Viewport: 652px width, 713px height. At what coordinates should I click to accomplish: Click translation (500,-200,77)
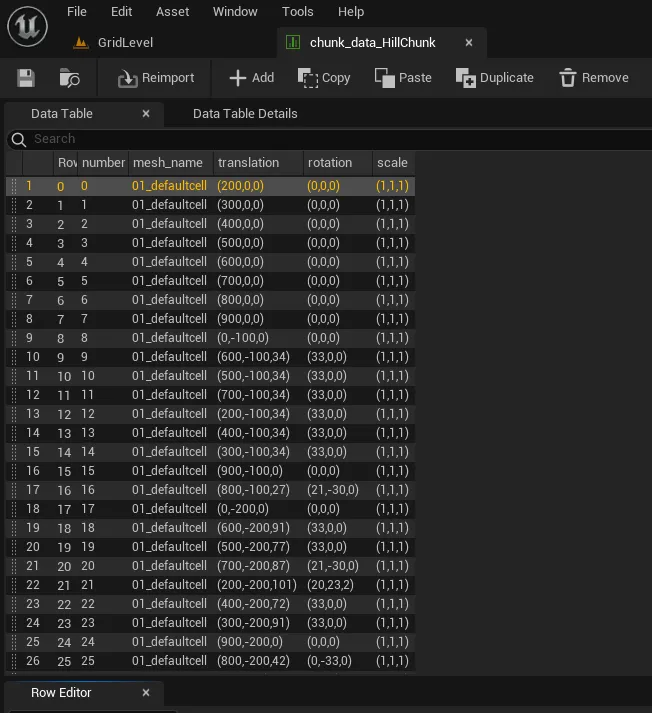tap(253, 547)
